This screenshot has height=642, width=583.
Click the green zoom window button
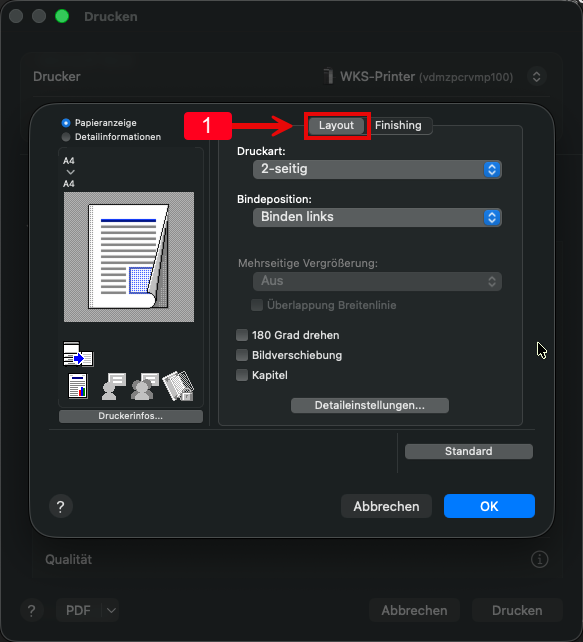coord(62,16)
